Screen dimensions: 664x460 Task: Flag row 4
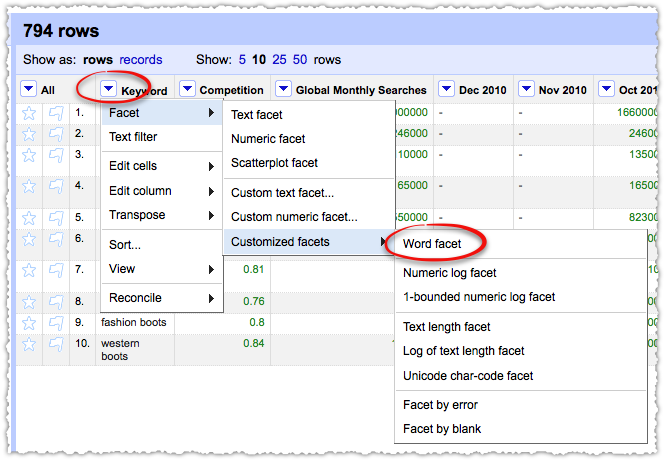(56, 186)
